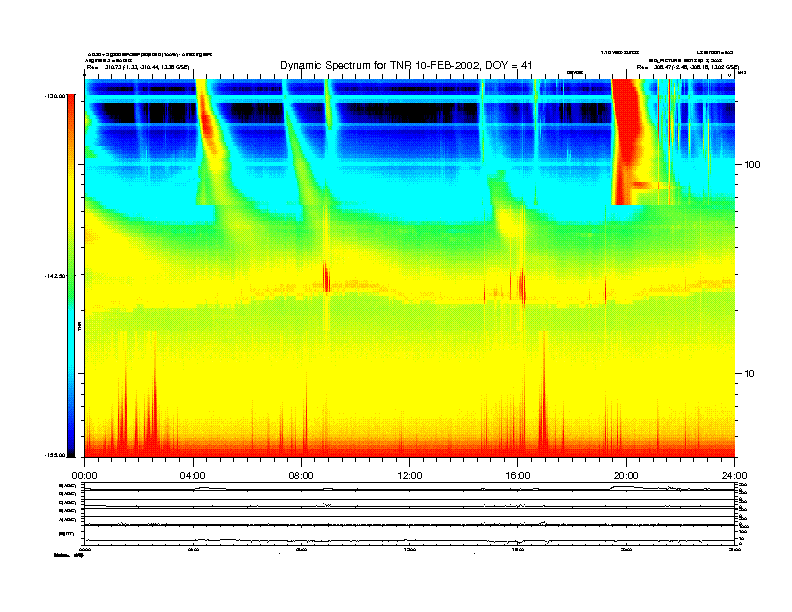Click the -155.00 color scale label
This screenshot has width=792, height=612.
[56, 455]
